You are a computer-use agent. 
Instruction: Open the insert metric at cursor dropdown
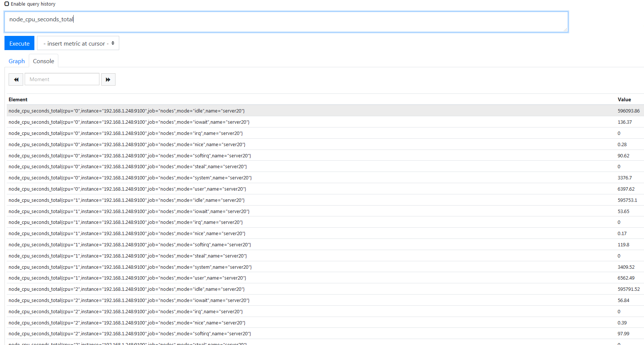[78, 43]
